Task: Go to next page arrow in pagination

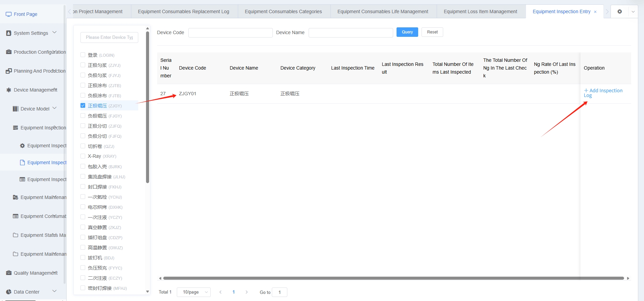Action: pyautogui.click(x=247, y=292)
